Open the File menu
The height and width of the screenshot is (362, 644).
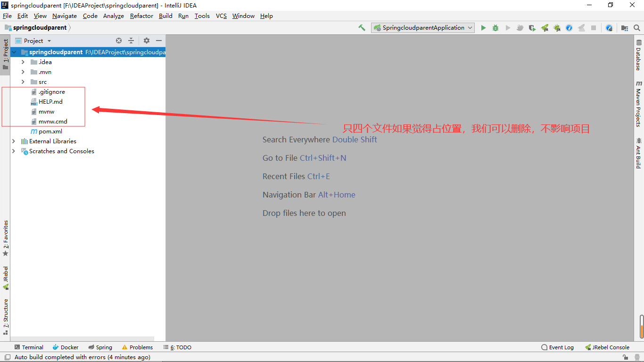(8, 16)
